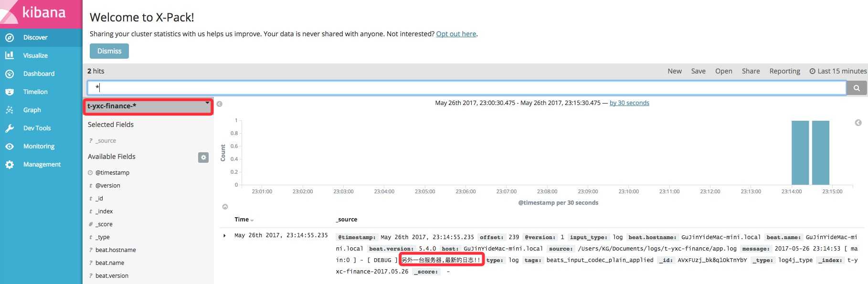Open Management via gear icon
Image resolution: width=868 pixels, height=284 pixels.
[10, 164]
